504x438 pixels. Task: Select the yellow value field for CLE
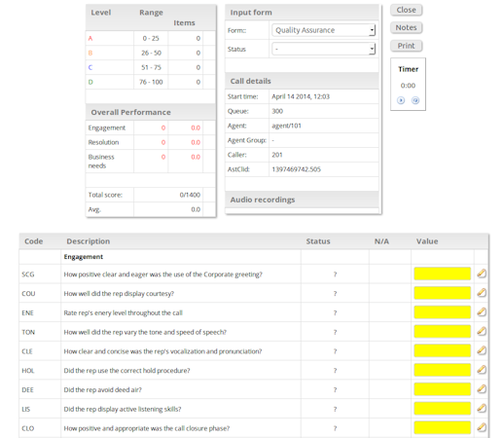443,350
